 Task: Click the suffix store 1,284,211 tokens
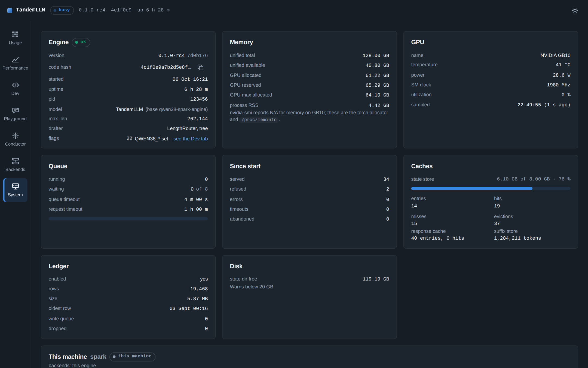517,238
